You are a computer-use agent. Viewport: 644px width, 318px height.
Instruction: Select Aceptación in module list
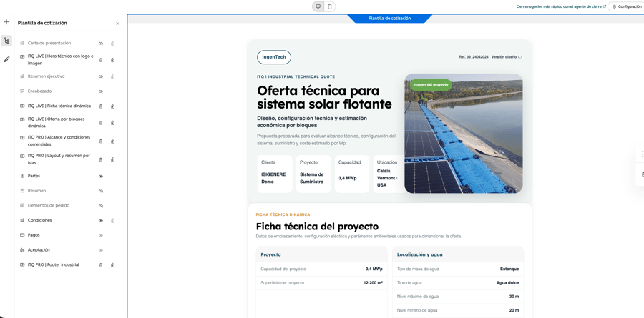coord(39,250)
